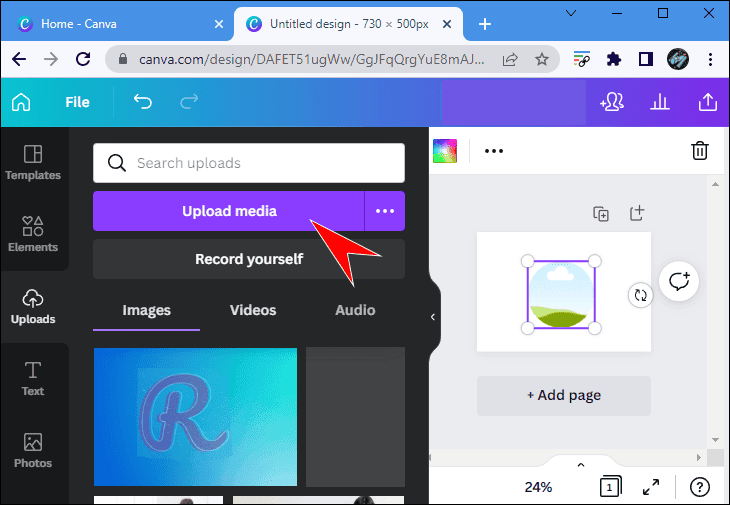Open more upload options next to Upload media
730x505 pixels.
[x=385, y=211]
